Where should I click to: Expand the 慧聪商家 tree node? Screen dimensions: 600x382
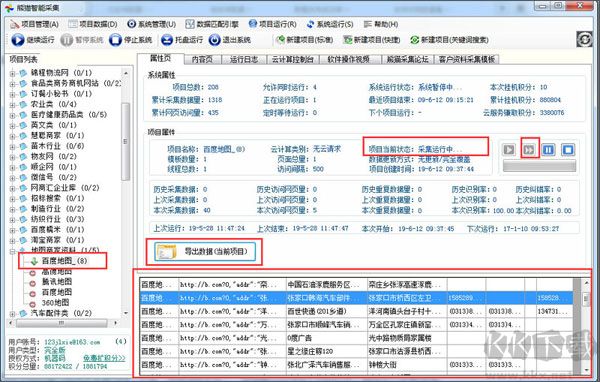pos(12,136)
